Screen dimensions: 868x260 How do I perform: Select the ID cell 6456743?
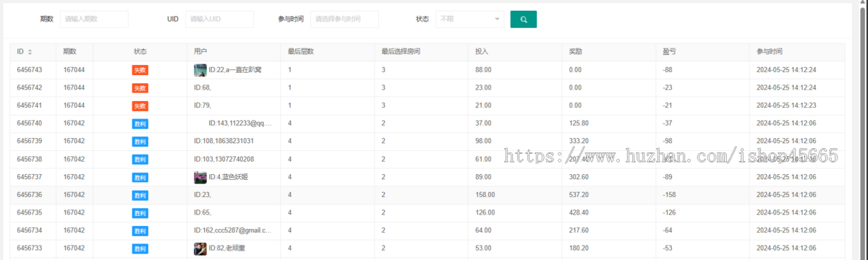30,70
